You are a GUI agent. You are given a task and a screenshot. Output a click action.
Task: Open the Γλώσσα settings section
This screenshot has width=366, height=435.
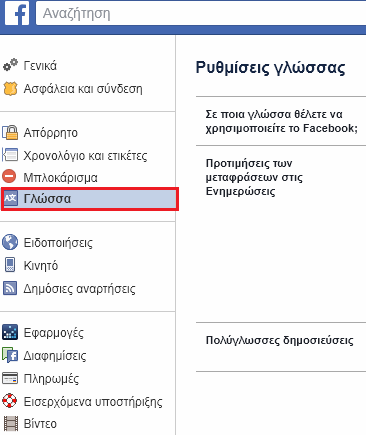pyautogui.click(x=90, y=199)
